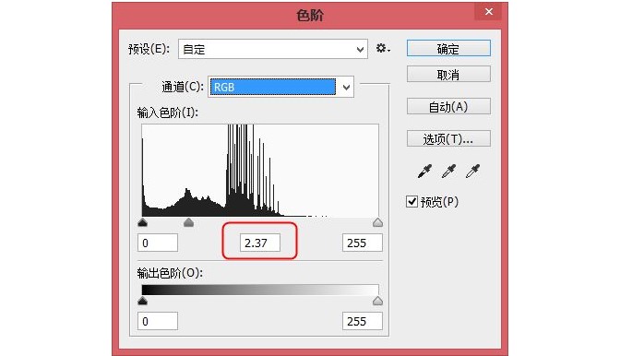This screenshot has width=644, height=356.
Task: Click the input shadow value field
Action: coord(158,243)
